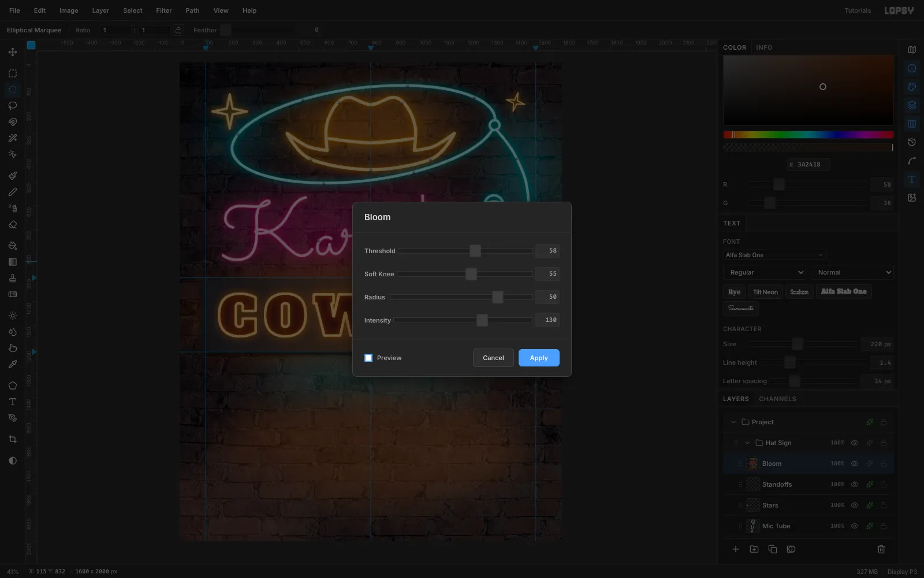Viewport: 924px width, 578px height.
Task: Select the Paint Bucket fill tool
Action: click(13, 246)
